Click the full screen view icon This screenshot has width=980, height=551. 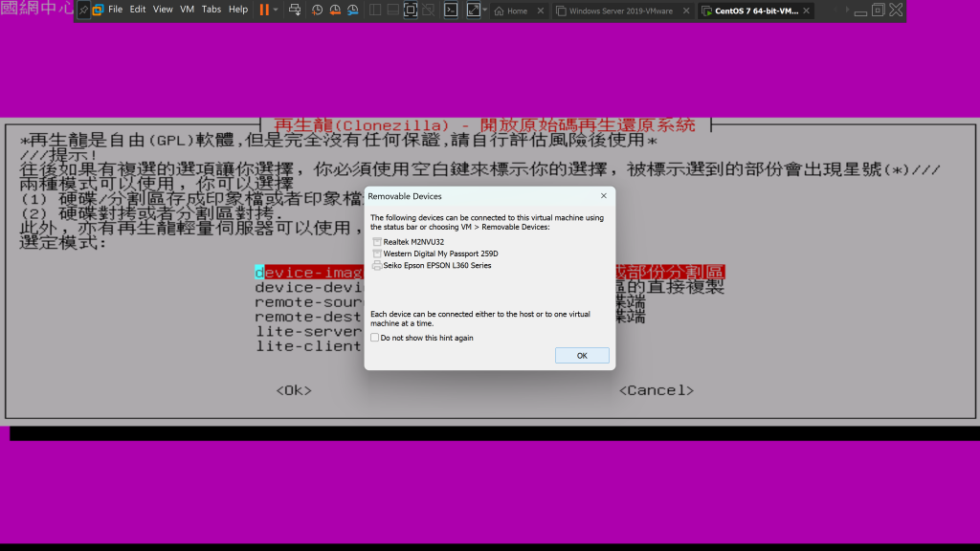coord(411,10)
